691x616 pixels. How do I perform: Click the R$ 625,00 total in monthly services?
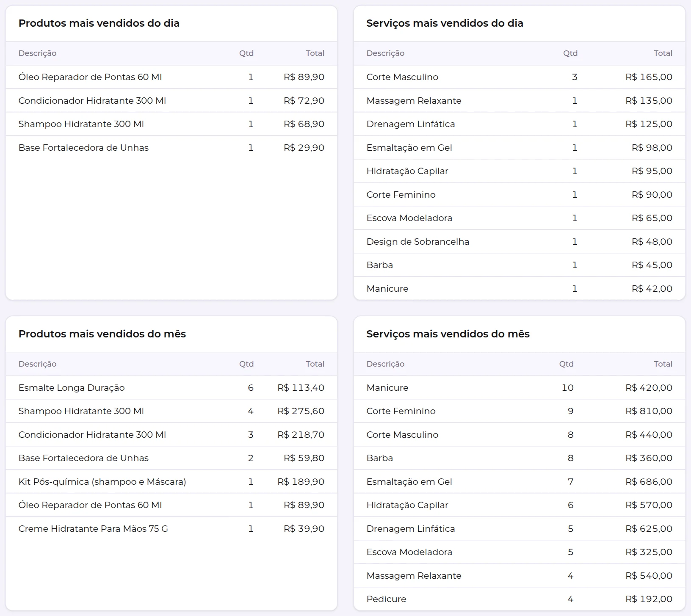(649, 529)
